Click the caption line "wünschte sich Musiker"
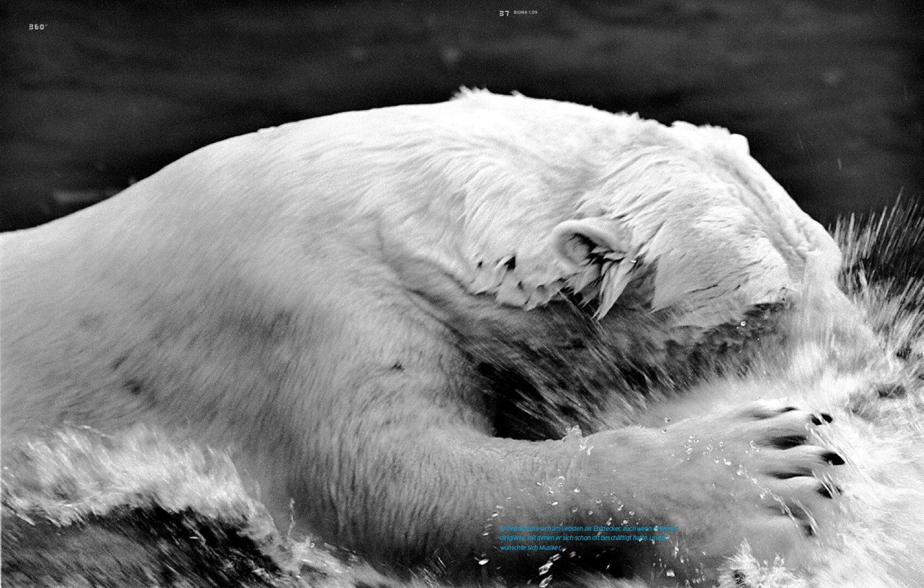924x588 pixels. tap(530, 547)
